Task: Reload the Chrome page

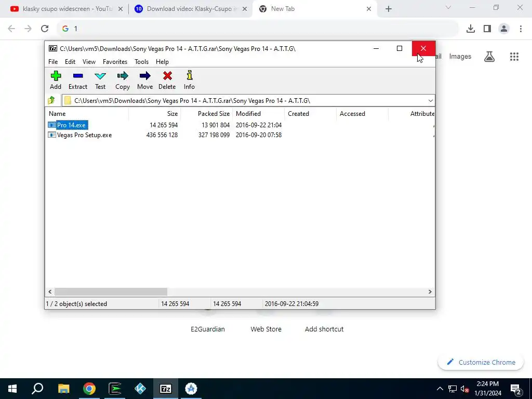Action: 45,29
